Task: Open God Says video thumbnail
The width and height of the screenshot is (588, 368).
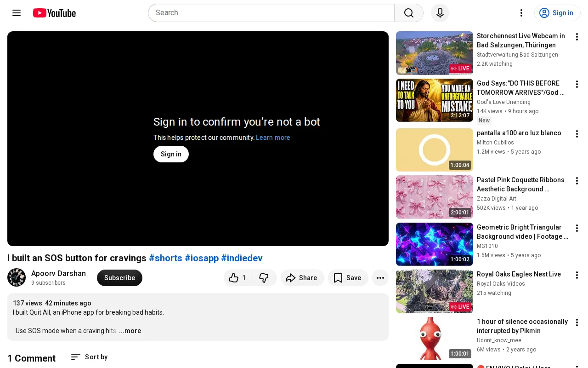Action: click(x=435, y=100)
